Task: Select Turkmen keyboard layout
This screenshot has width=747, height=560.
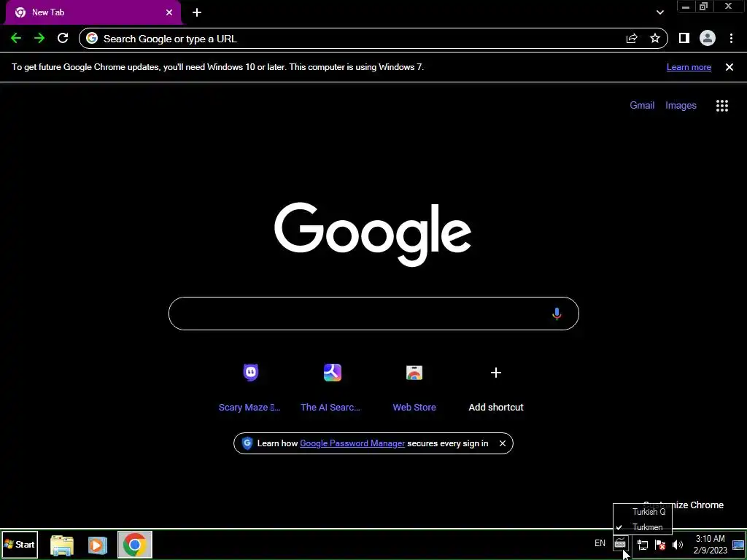Action: pos(643,527)
